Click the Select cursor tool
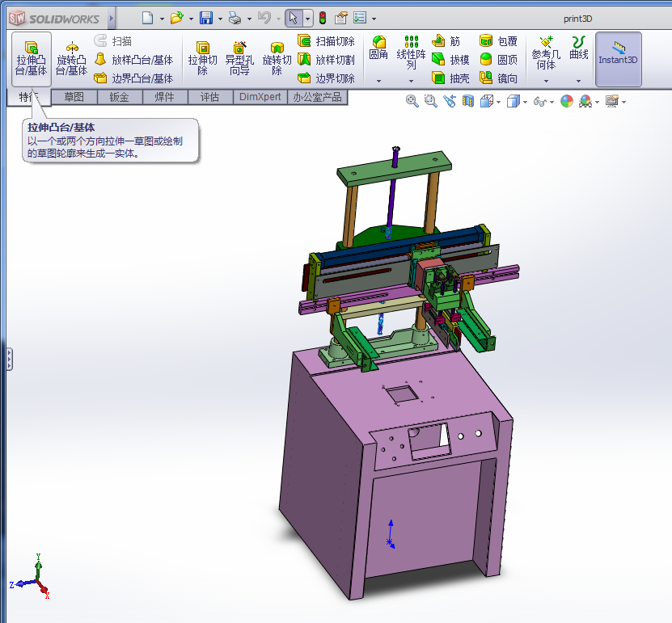The height and width of the screenshot is (623, 672). click(294, 18)
